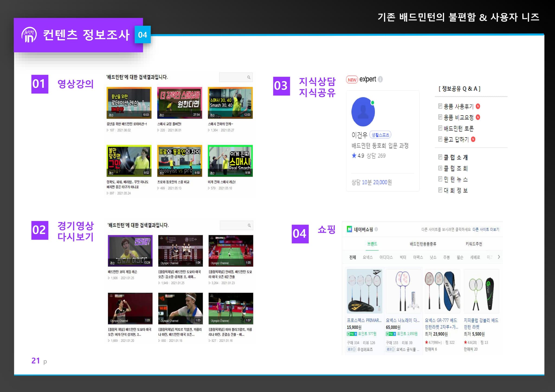The image size is (555, 392).
Task: Click the 민턴in logo in the header
Action: click(x=29, y=35)
